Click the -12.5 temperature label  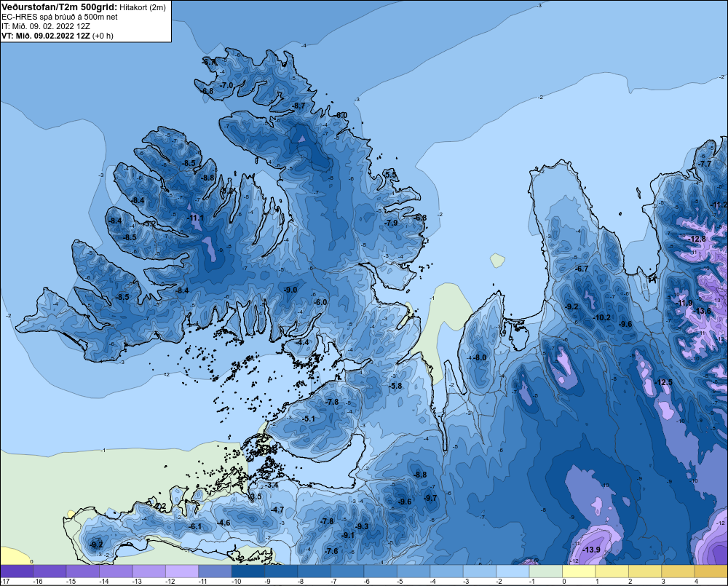click(663, 382)
